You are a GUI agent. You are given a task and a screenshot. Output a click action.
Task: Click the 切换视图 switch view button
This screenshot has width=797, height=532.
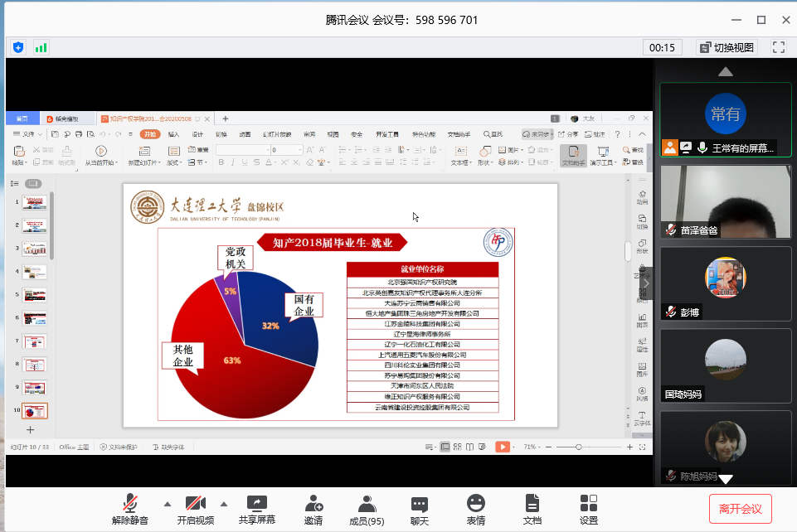[726, 47]
